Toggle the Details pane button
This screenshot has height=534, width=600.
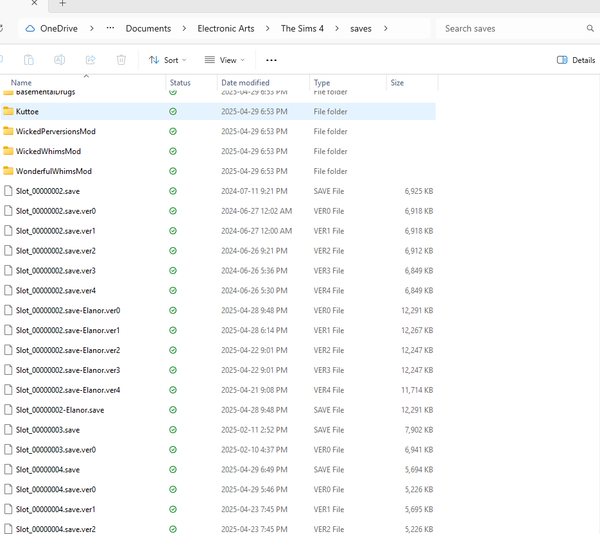coord(576,60)
